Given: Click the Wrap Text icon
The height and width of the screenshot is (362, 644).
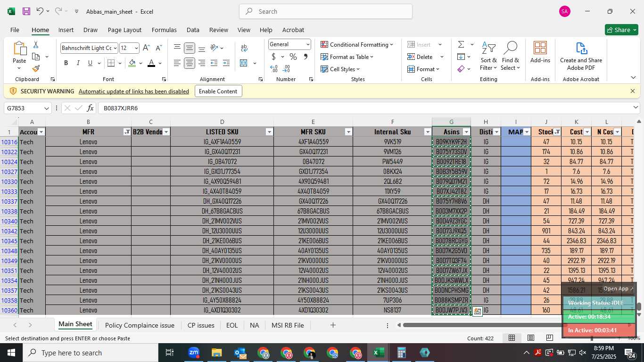Looking at the screenshot, I should pos(244,48).
